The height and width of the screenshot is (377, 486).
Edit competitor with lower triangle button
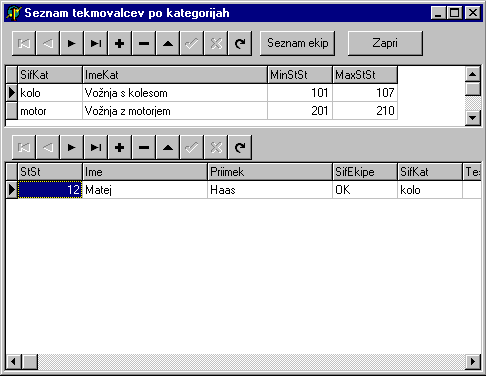point(168,147)
